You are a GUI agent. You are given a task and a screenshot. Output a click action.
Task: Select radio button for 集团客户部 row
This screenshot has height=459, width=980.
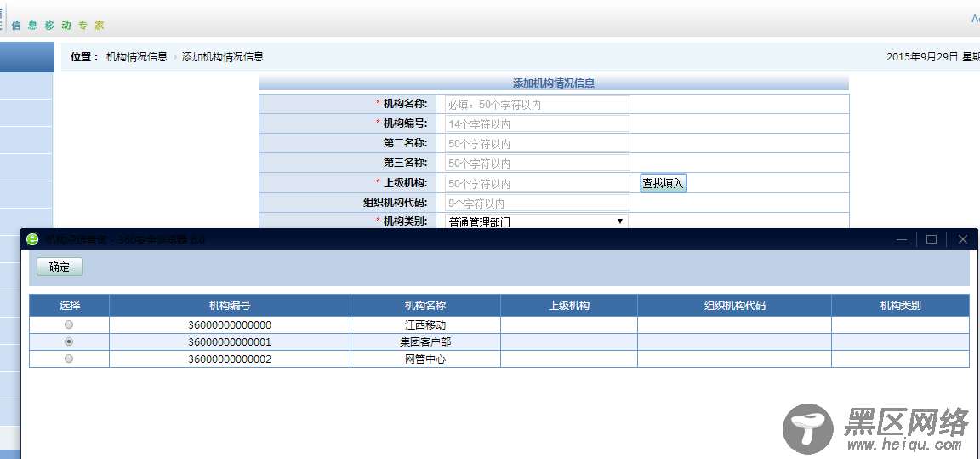click(69, 341)
